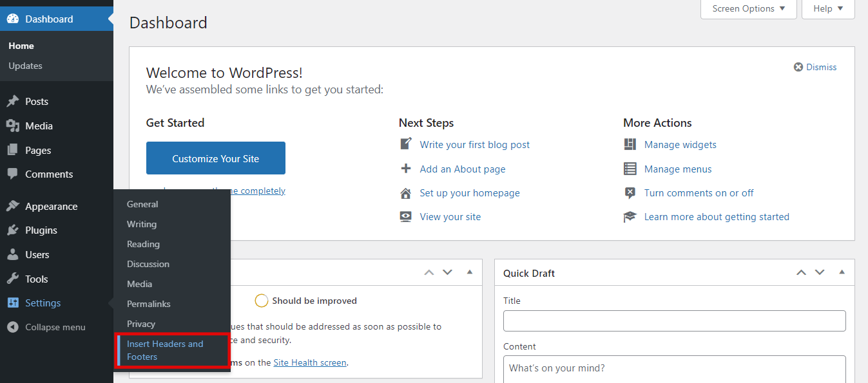Click the Tools wrench icon

coord(12,279)
